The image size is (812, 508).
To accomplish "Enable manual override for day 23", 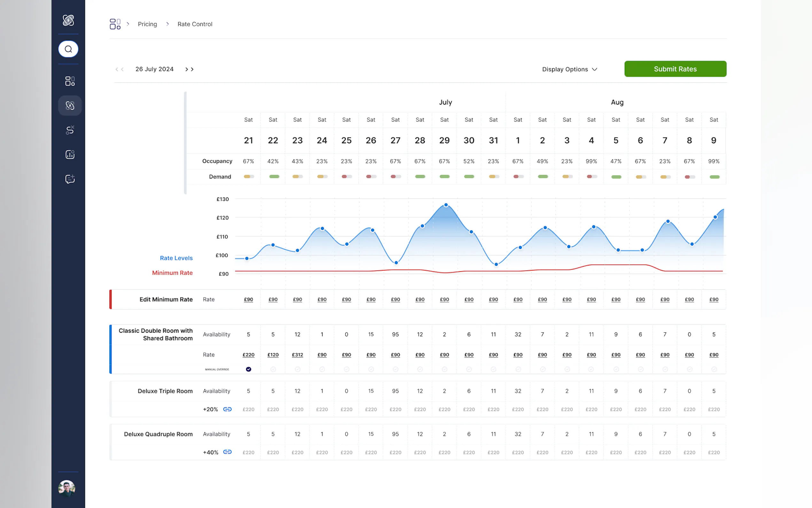I will (x=297, y=369).
